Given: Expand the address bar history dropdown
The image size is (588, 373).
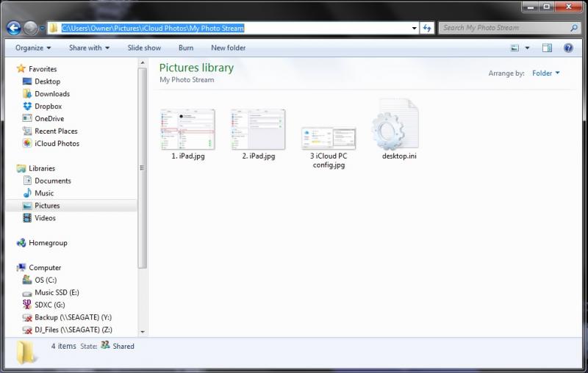Looking at the screenshot, I should click(414, 28).
